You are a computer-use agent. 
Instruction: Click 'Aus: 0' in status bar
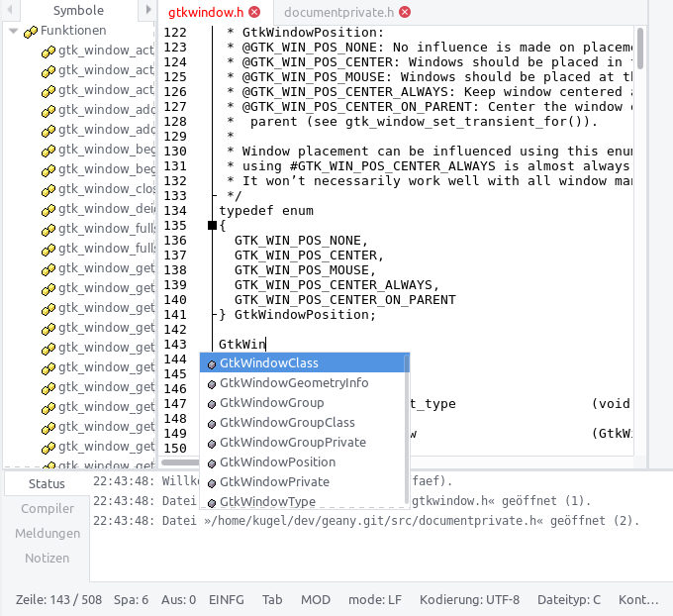[x=178, y=600]
